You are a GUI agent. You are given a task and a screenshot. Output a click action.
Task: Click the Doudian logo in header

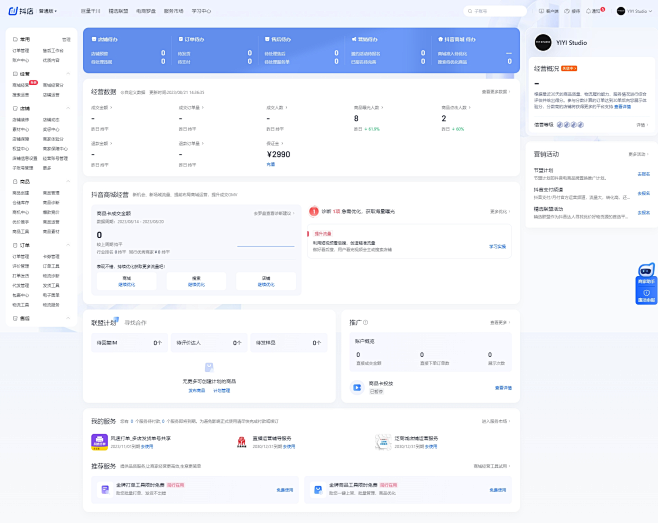tap(21, 11)
